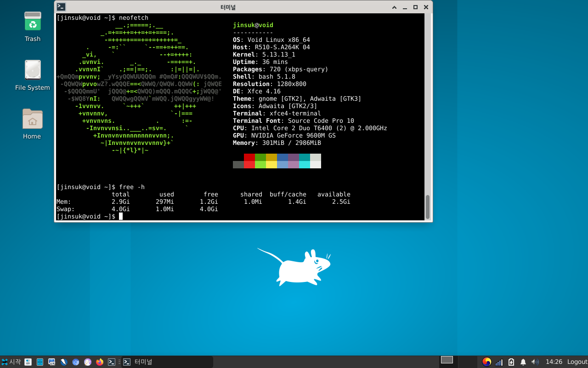
Task: Click the 14:26 panel clock
Action: [554, 362]
